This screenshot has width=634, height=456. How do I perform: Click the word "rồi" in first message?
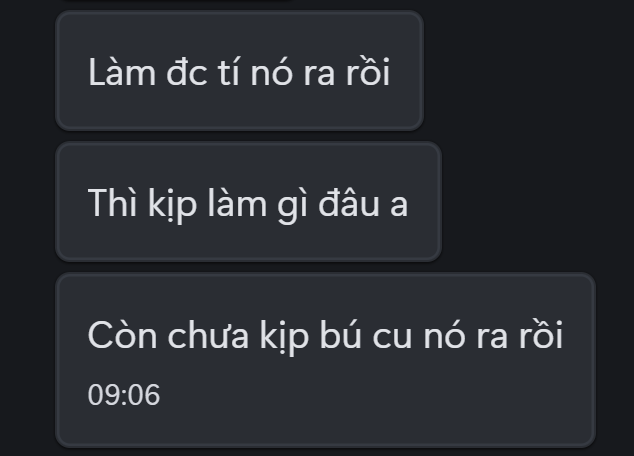point(368,72)
